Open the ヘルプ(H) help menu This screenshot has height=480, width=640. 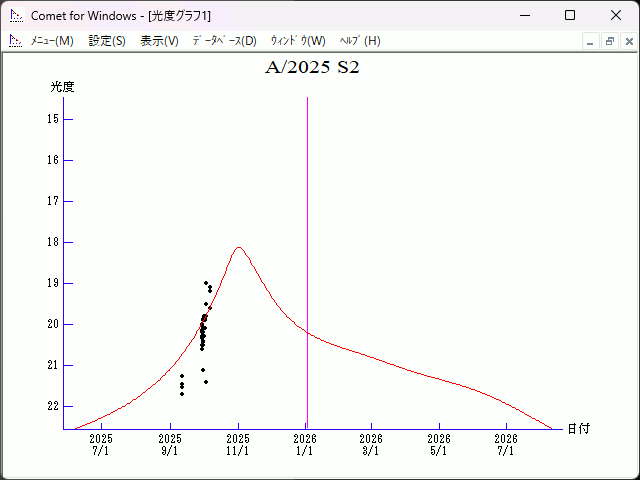pos(360,41)
